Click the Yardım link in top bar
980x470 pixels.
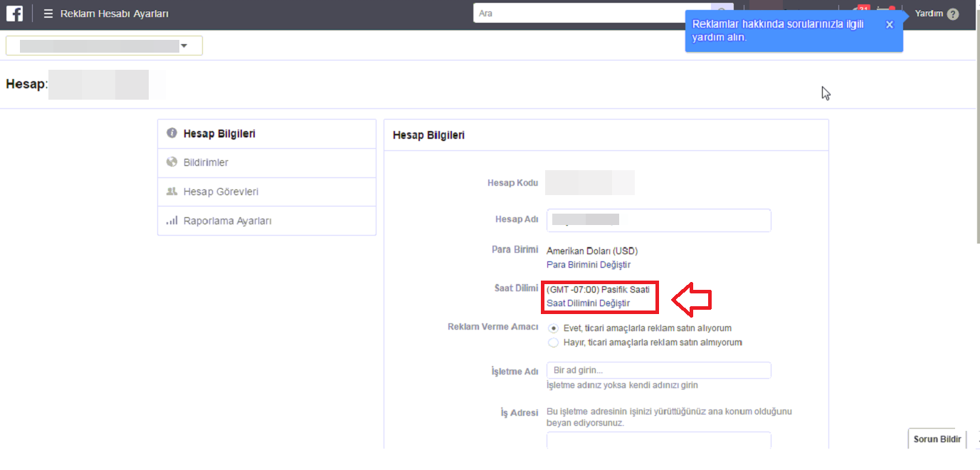(929, 14)
